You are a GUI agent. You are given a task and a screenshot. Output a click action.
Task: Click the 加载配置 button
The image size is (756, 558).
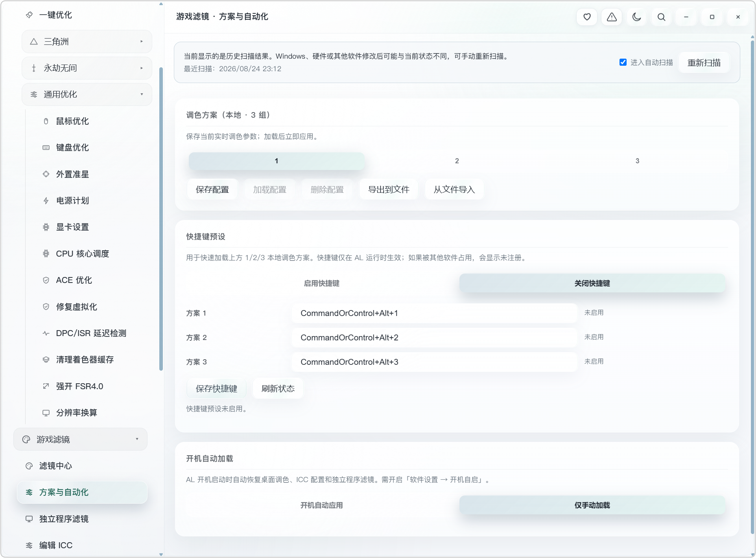270,190
